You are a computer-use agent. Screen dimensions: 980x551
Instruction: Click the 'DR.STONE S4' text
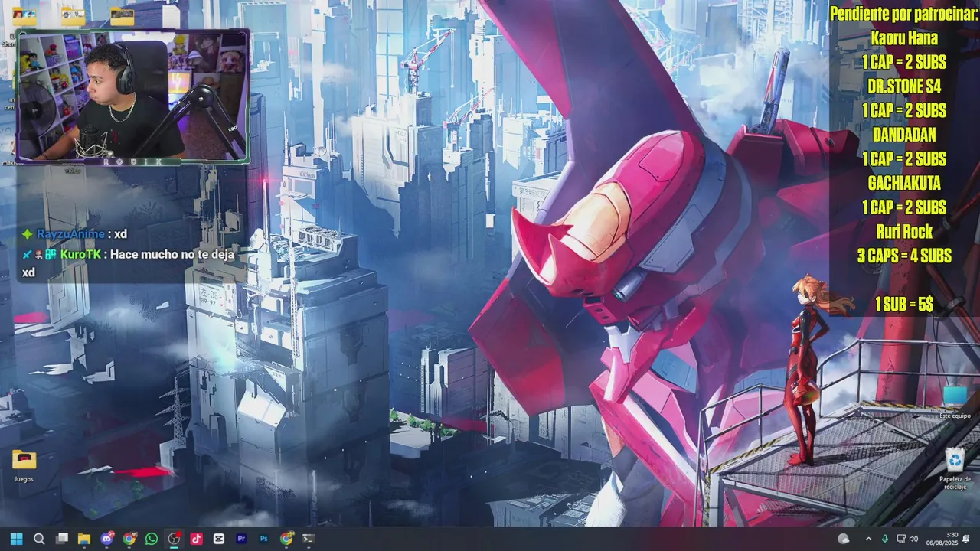904,86
